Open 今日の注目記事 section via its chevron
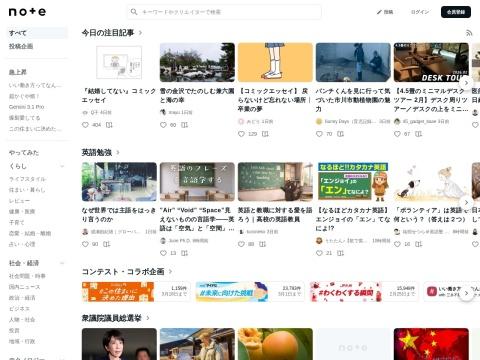Screen dimensions: 480x360 tap(140, 33)
